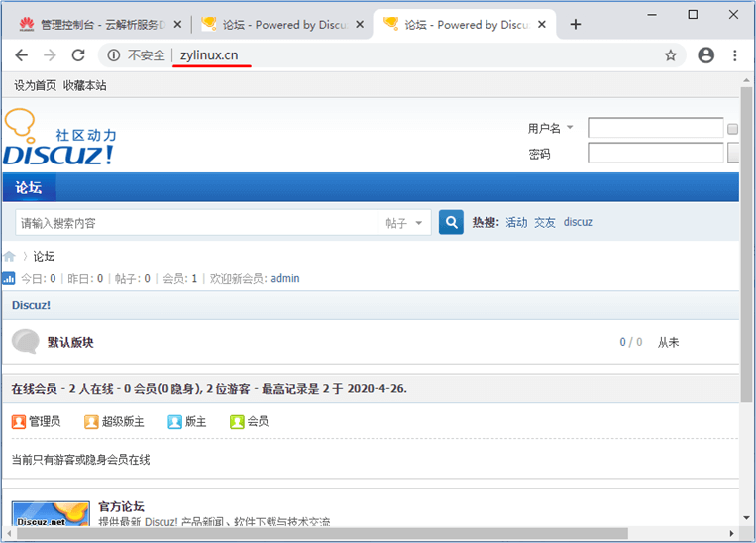Toggle the auto-login checkbox beside username

tap(732, 129)
